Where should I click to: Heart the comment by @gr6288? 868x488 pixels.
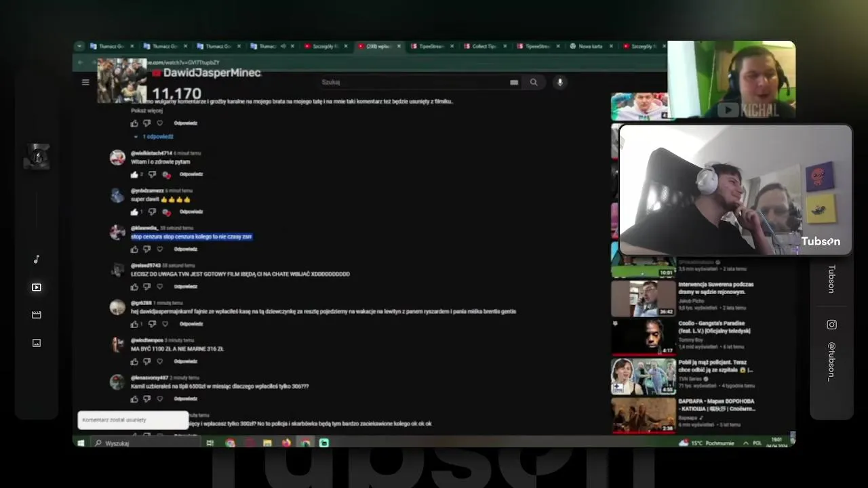tap(165, 324)
